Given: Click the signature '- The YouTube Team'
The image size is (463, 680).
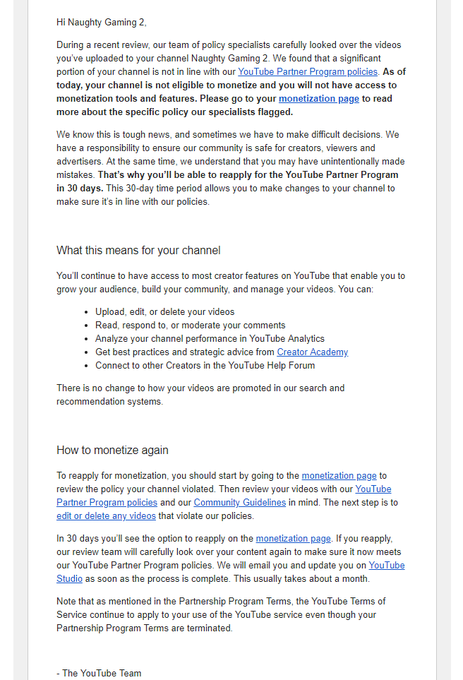Looking at the screenshot, I should 99,673.
